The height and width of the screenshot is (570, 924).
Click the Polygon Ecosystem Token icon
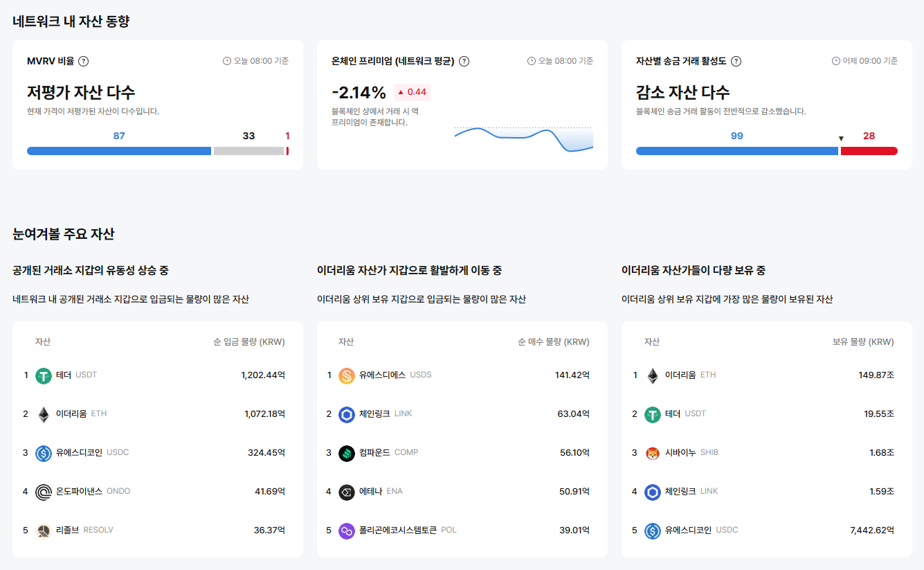pos(347,530)
